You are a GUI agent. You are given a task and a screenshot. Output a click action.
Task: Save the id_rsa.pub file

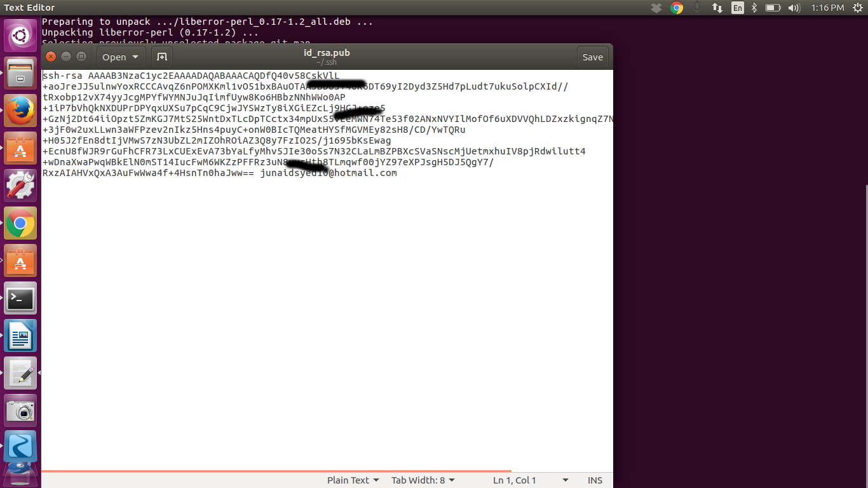pyautogui.click(x=592, y=57)
